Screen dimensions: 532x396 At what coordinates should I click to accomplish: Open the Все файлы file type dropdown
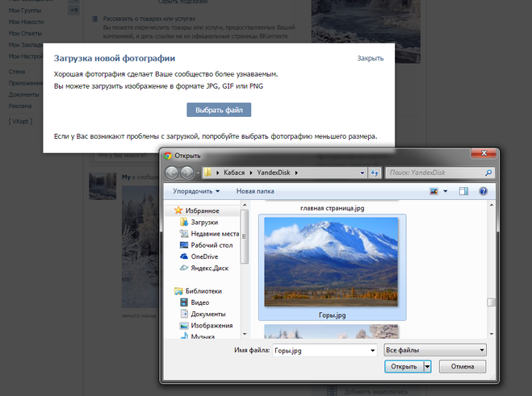tap(434, 350)
